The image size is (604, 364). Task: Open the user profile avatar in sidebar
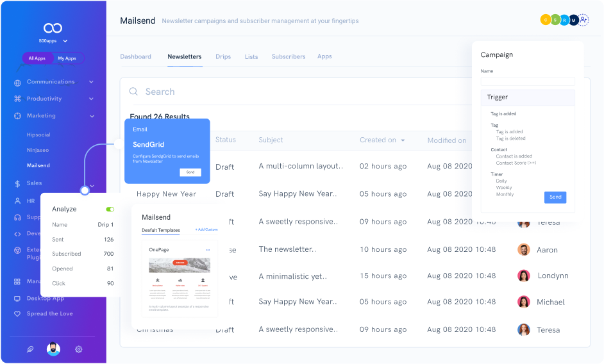54,349
